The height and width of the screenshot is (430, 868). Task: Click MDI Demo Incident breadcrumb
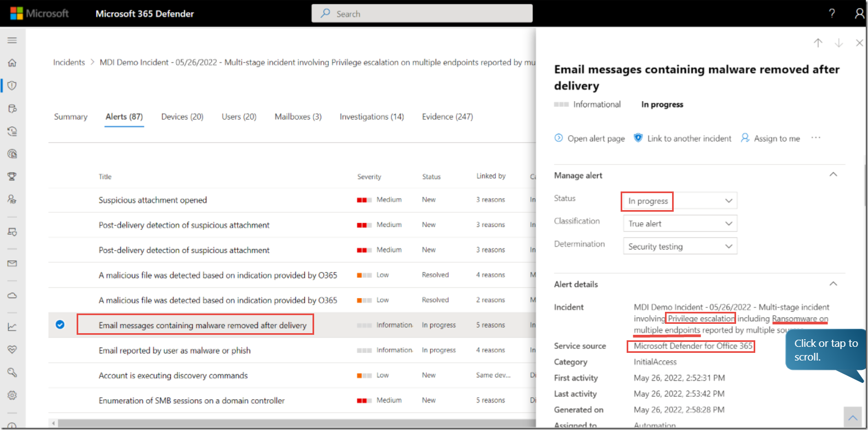coord(317,62)
